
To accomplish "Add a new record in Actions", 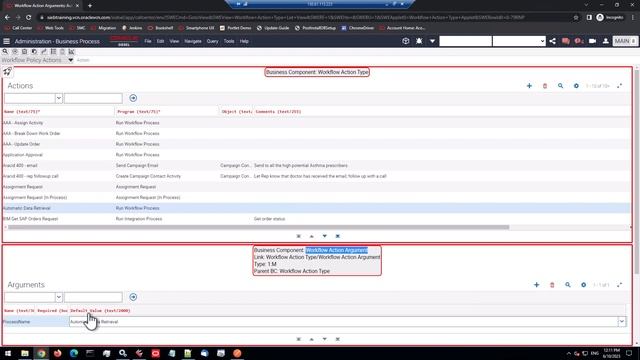I will (529, 86).
